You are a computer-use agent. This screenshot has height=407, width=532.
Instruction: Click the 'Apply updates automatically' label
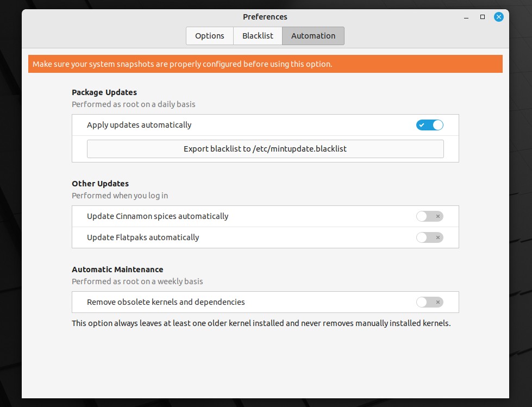[x=139, y=125]
